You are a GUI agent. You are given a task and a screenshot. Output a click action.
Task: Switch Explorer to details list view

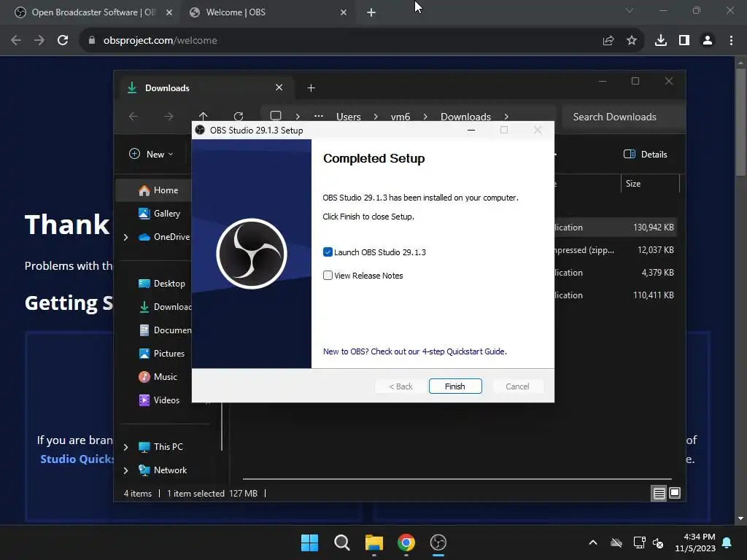659,494
